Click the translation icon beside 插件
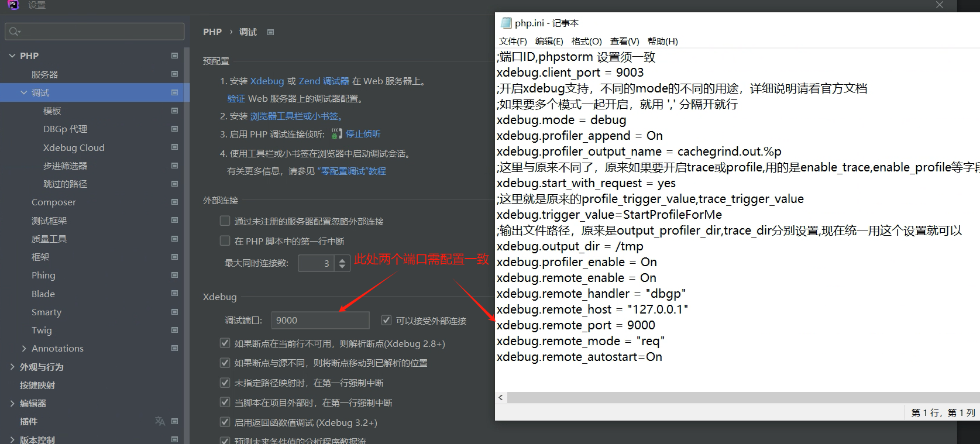 pos(160,421)
